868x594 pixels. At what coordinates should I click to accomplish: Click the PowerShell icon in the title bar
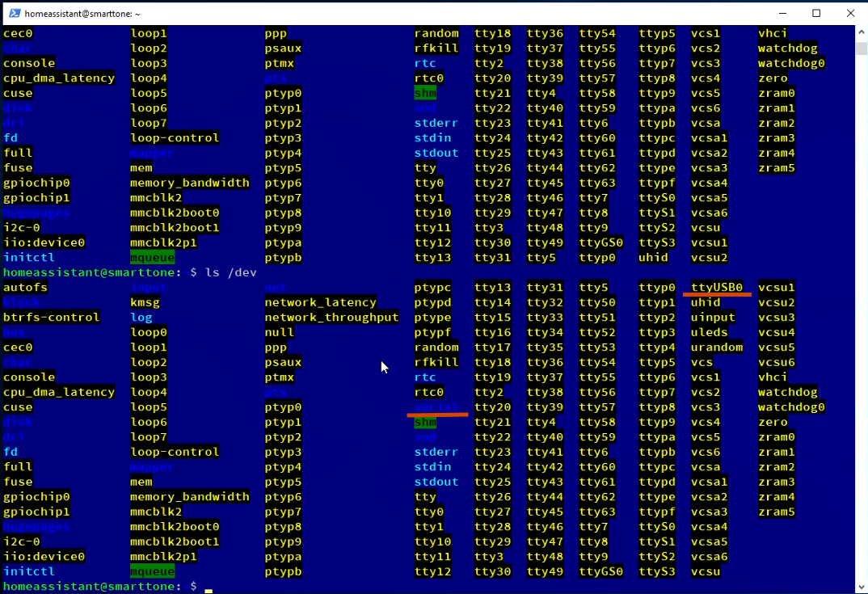pyautogui.click(x=14, y=13)
